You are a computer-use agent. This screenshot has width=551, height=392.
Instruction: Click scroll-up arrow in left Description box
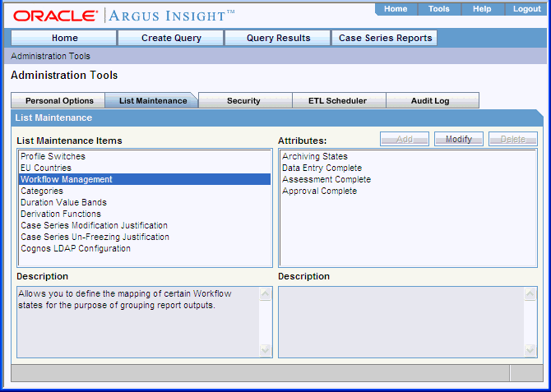(266, 293)
